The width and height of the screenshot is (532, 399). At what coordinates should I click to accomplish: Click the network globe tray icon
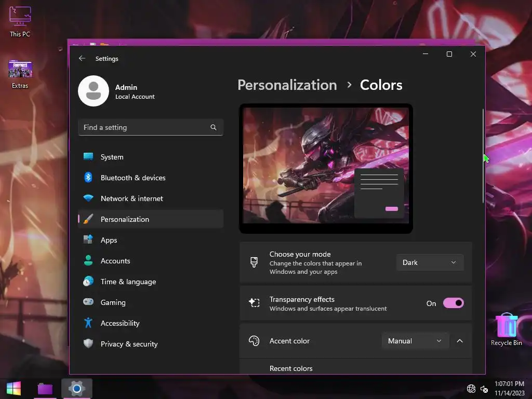point(471,389)
